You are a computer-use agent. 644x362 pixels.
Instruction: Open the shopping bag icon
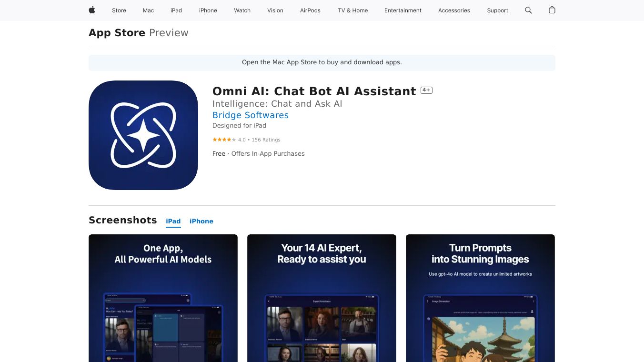pos(552,10)
